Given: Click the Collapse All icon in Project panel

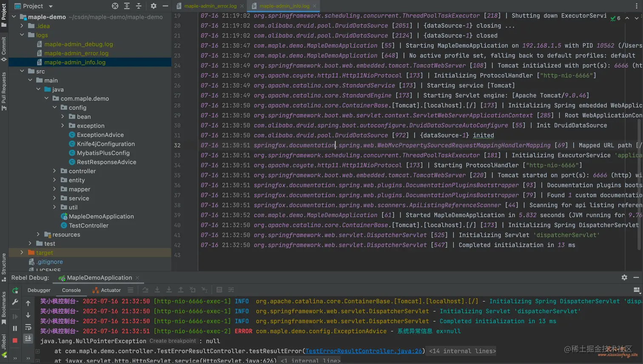Looking at the screenshot, I should 139,6.
